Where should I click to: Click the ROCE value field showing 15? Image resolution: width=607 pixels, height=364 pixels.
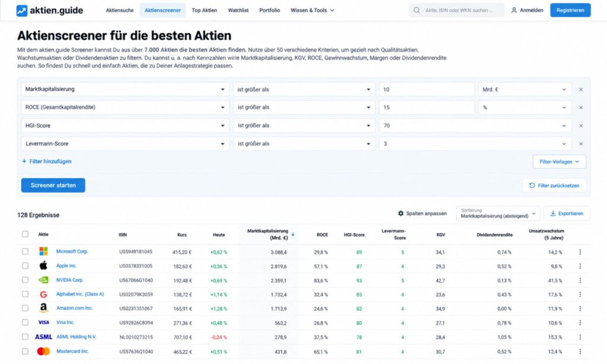(x=427, y=108)
